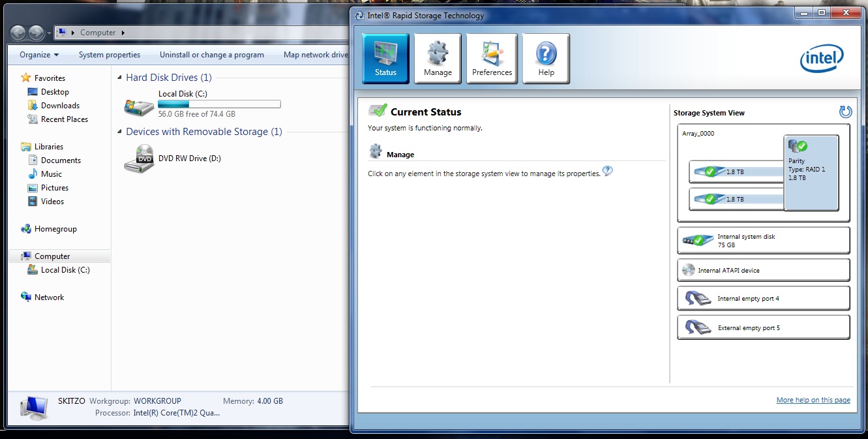Click the Storage System View heading
The image size is (868, 439).
[x=709, y=113]
